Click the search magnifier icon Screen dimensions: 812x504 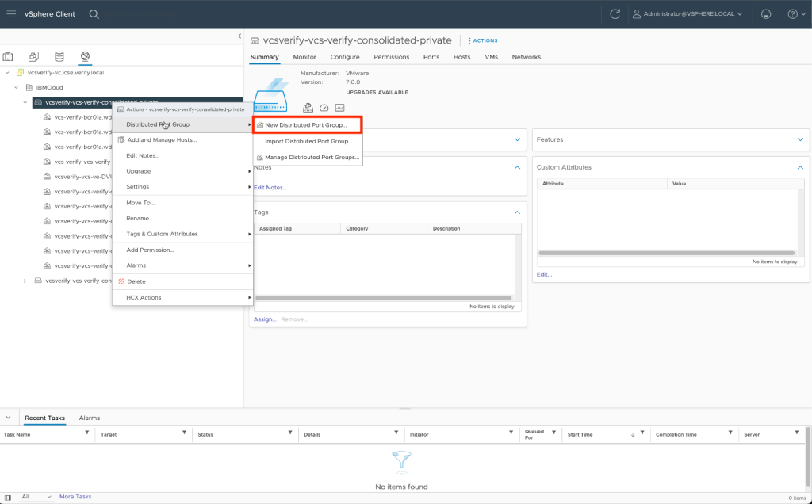point(94,14)
